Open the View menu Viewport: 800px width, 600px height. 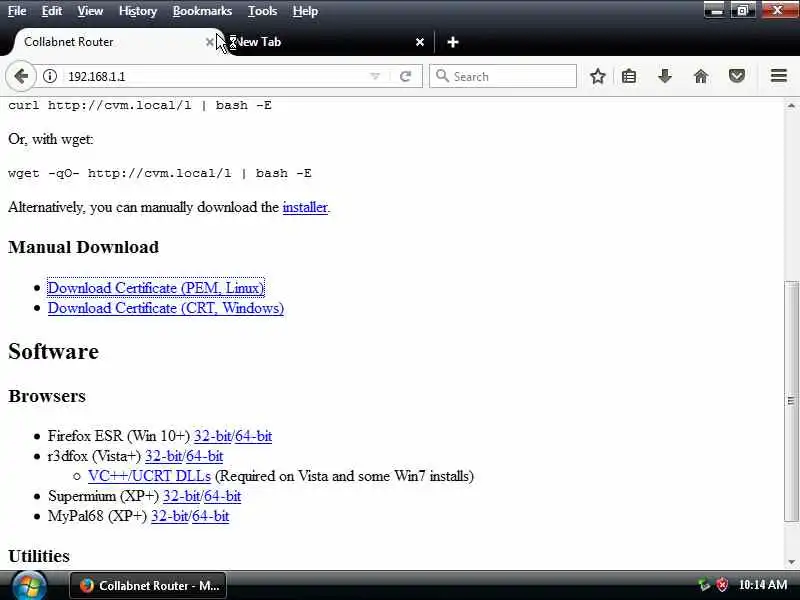pyautogui.click(x=90, y=11)
